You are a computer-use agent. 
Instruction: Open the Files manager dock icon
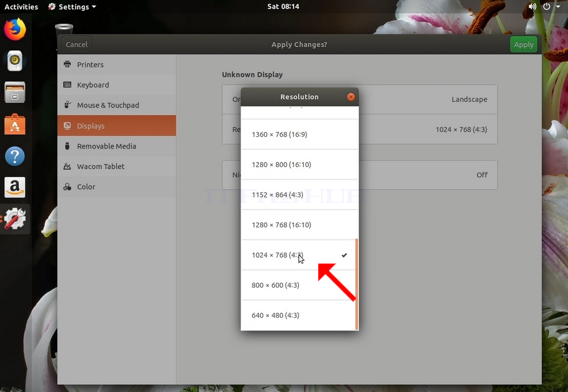coord(15,92)
